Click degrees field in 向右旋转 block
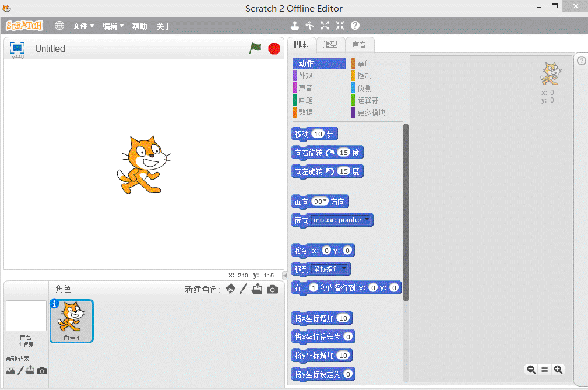 [344, 153]
